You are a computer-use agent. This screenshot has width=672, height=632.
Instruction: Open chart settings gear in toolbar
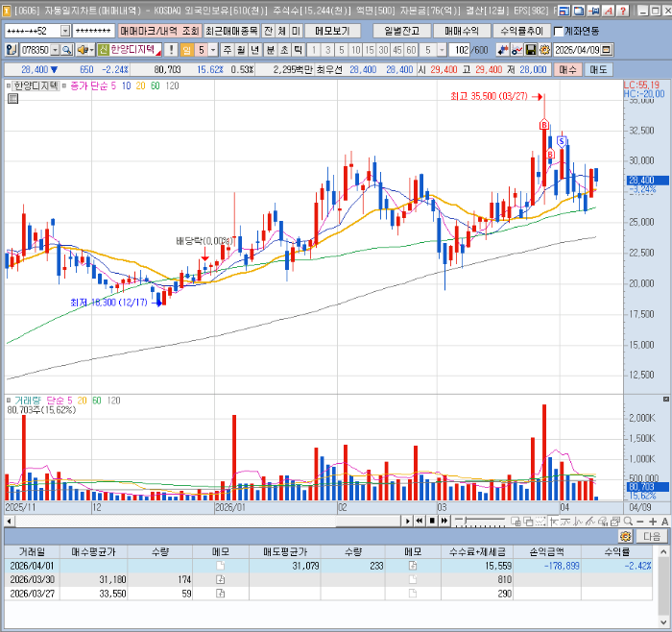[x=544, y=50]
